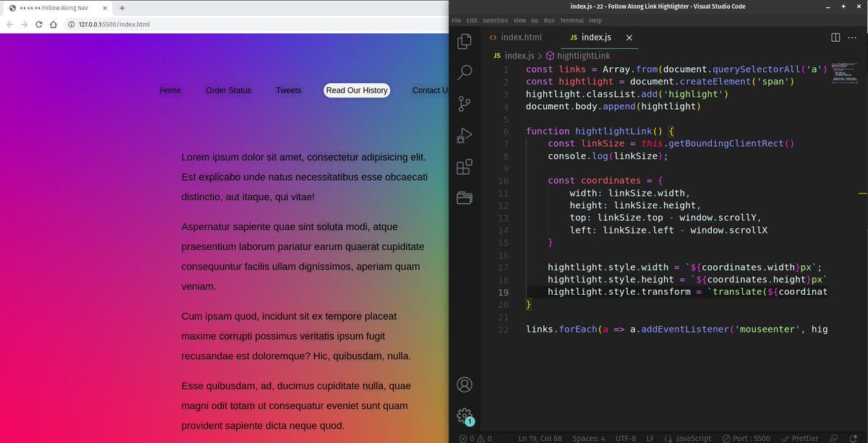Viewport: 868px width, 443px height.
Task: Open the Run and Debug view
Action: click(x=464, y=135)
